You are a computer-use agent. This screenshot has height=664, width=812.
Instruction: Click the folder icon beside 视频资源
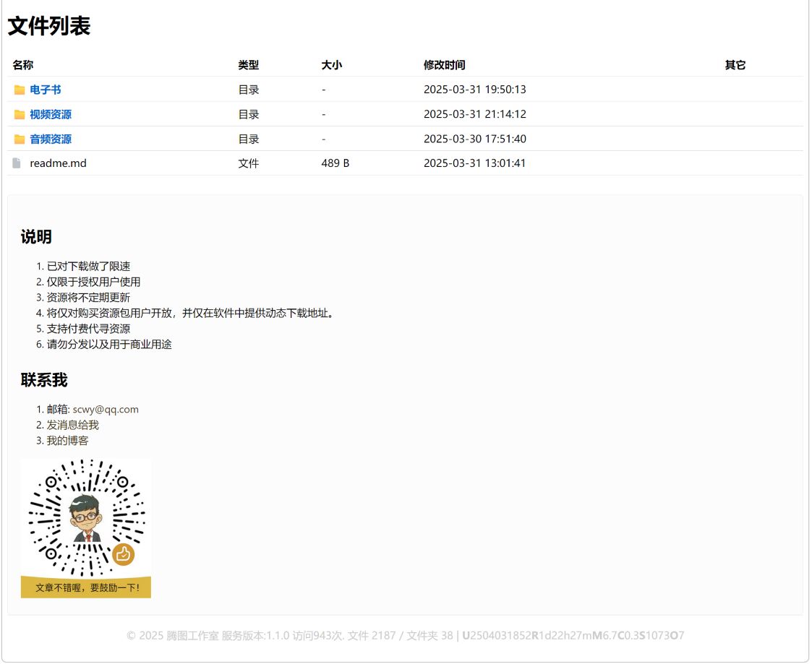tap(20, 114)
